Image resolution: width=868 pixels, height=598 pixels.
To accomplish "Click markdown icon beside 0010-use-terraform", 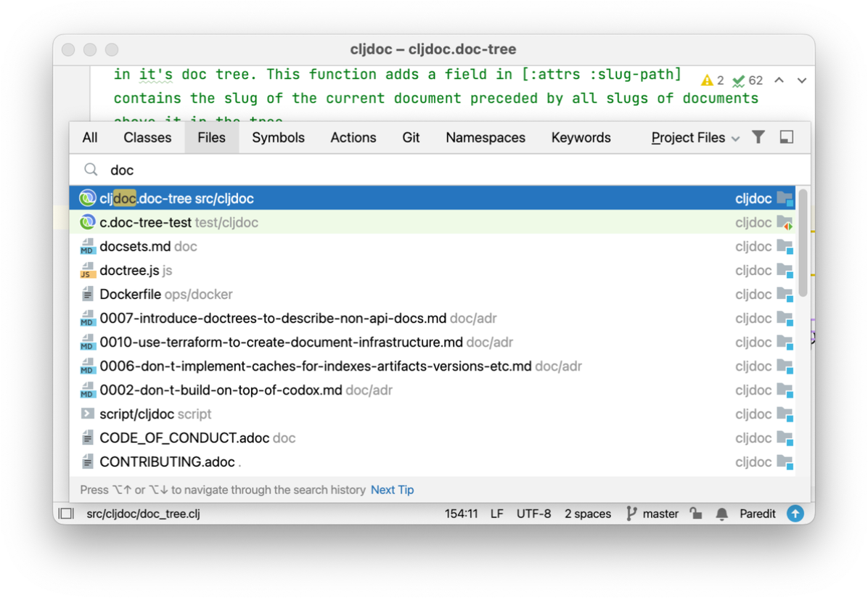I will click(87, 343).
